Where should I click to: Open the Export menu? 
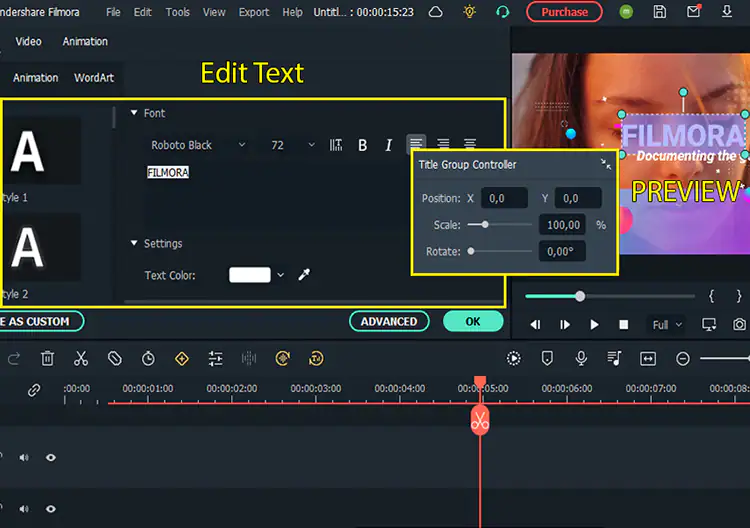(254, 12)
